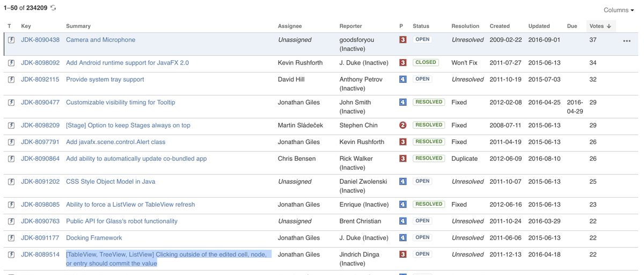
Task: Sort by the Assignee column header
Action: tap(290, 26)
